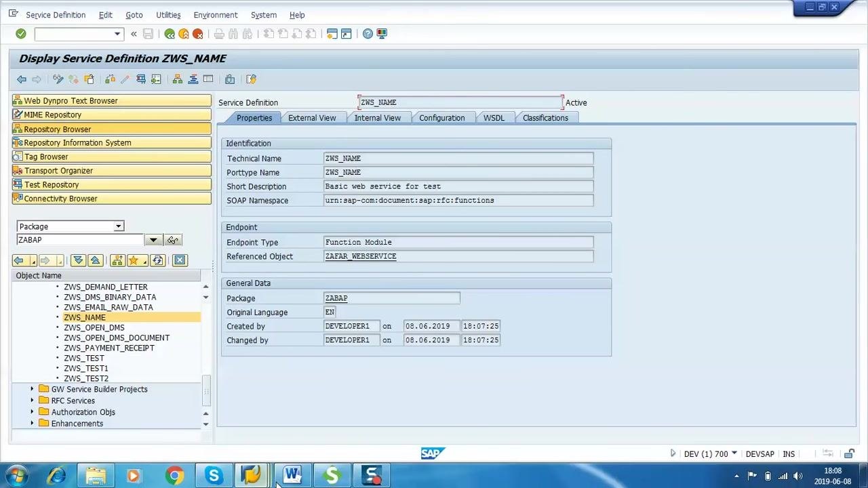Open the DEV (1) 700 system info dropdown
The image size is (868, 488).
[734, 453]
